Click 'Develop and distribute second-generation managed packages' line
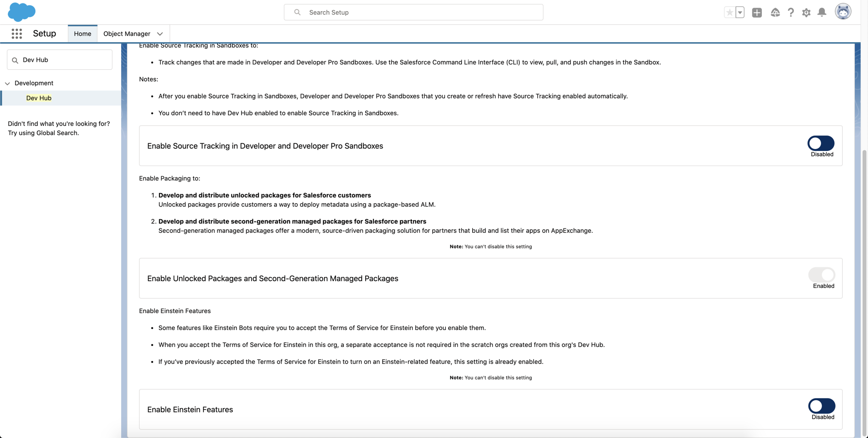868x438 pixels. (x=292, y=221)
